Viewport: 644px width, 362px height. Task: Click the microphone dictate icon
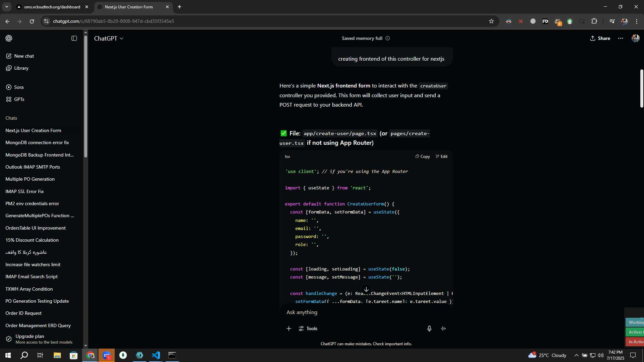(x=429, y=328)
